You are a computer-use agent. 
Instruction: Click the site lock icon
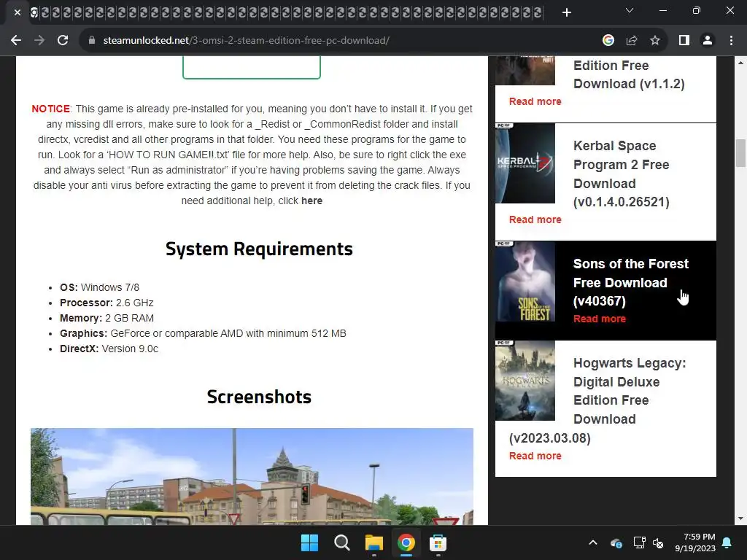pos(92,41)
